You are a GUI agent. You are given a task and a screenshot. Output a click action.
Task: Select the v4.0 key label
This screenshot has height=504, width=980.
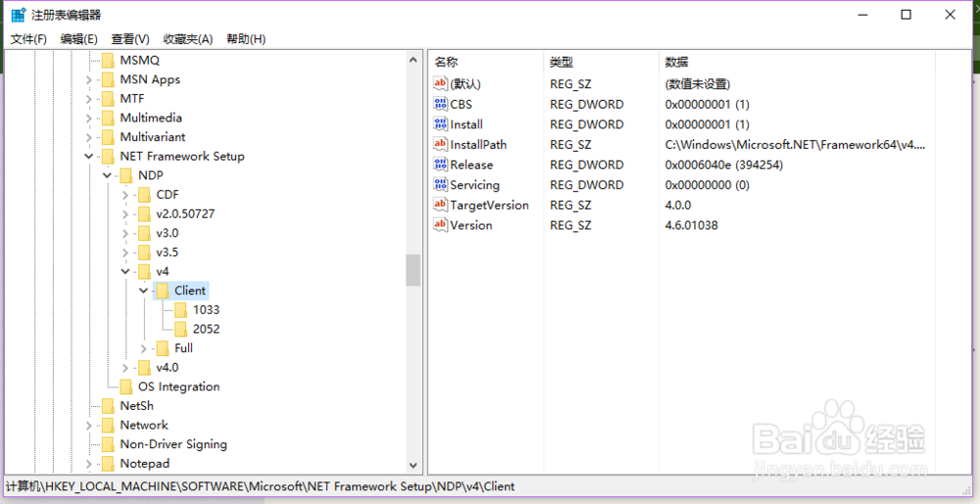168,367
